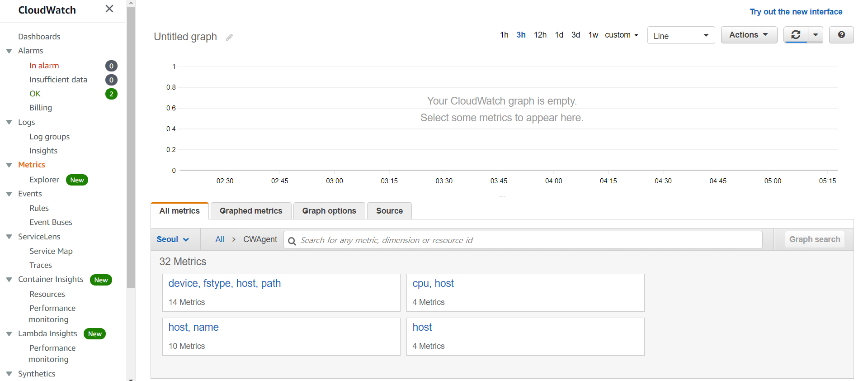Set time range to 1w
The height and width of the screenshot is (381, 868).
(593, 35)
